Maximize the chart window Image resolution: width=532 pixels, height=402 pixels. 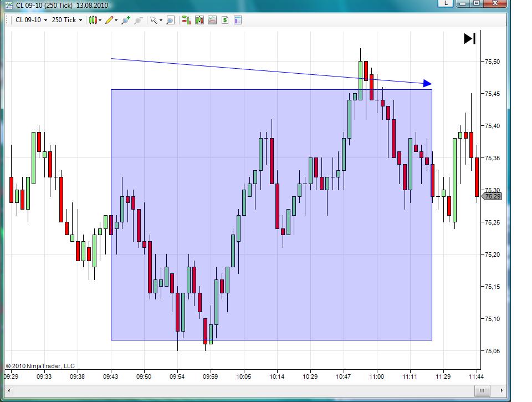pyautogui.click(x=477, y=3)
